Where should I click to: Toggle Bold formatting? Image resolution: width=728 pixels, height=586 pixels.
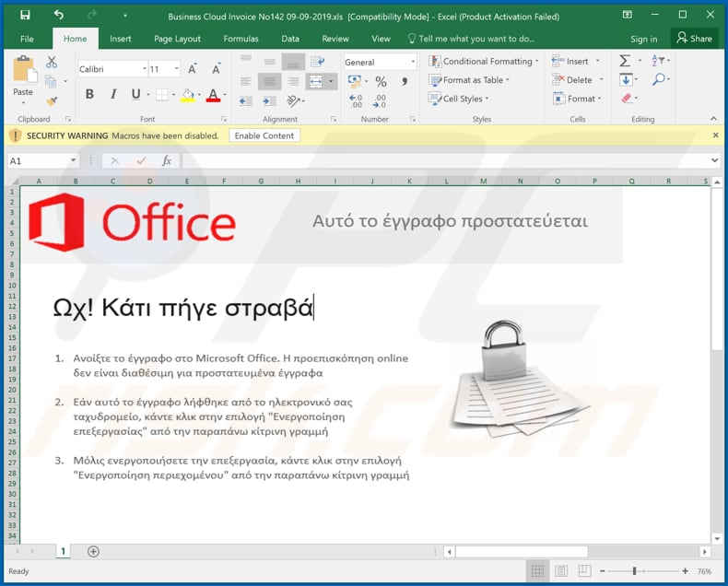pyautogui.click(x=89, y=94)
